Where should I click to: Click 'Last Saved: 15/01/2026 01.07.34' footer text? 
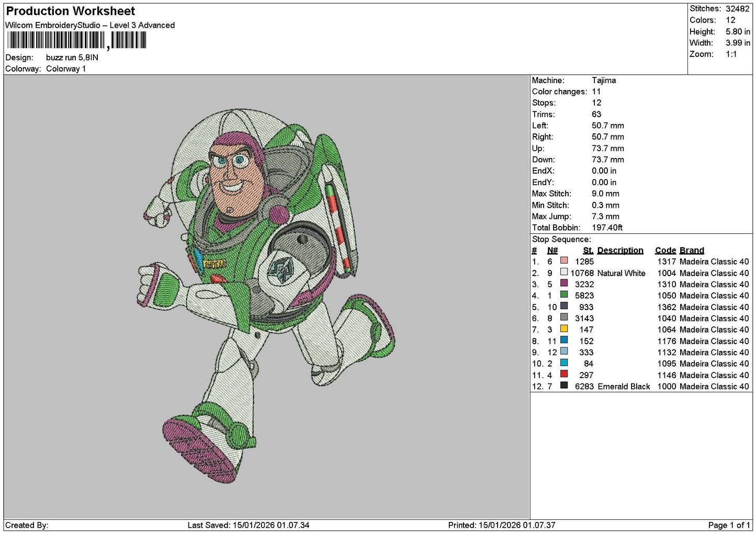click(249, 525)
